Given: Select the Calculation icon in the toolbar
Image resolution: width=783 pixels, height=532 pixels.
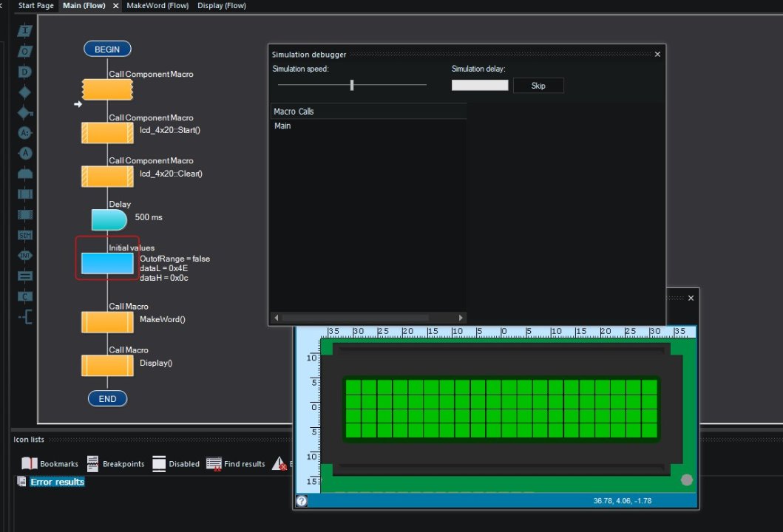Looking at the screenshot, I should coord(25,276).
